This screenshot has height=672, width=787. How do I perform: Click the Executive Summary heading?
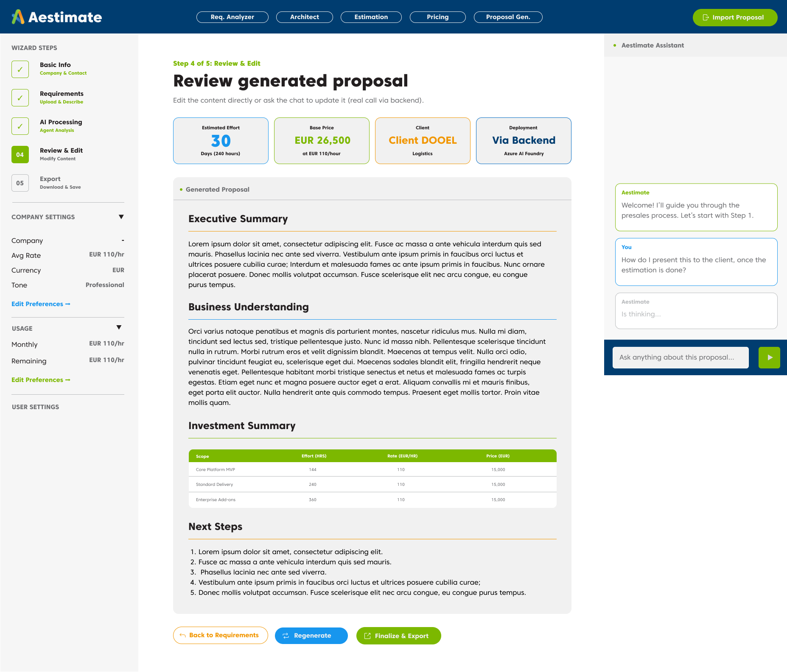238,219
